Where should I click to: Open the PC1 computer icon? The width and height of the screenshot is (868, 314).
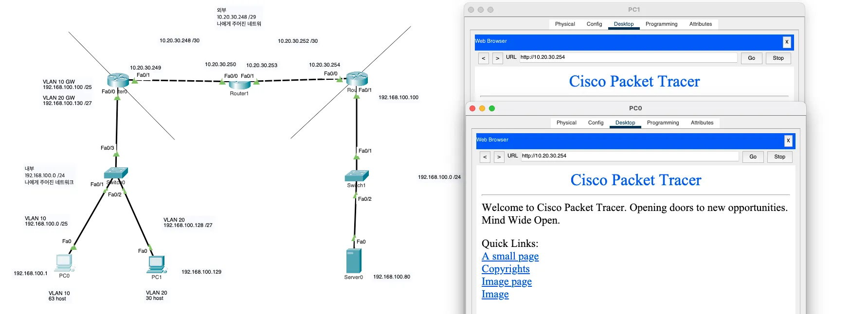[157, 264]
